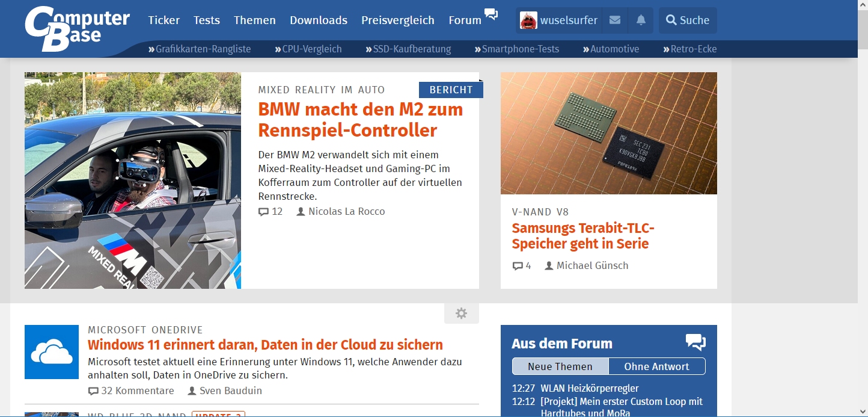The width and height of the screenshot is (868, 417).
Task: Go to SSD-Kaufberatung
Action: (x=408, y=49)
